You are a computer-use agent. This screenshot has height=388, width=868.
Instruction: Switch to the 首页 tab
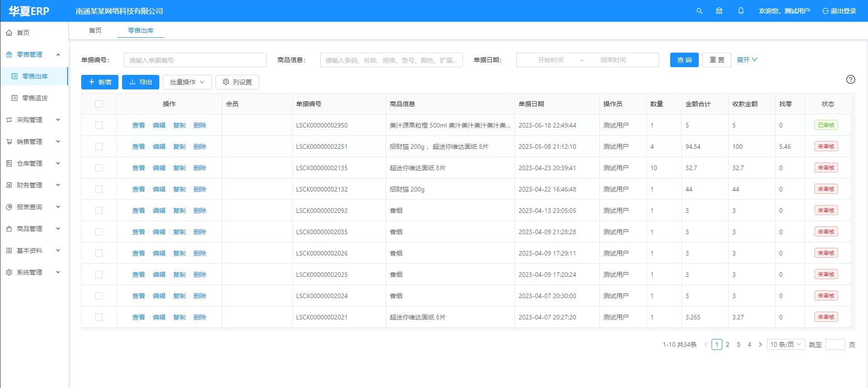coord(95,30)
